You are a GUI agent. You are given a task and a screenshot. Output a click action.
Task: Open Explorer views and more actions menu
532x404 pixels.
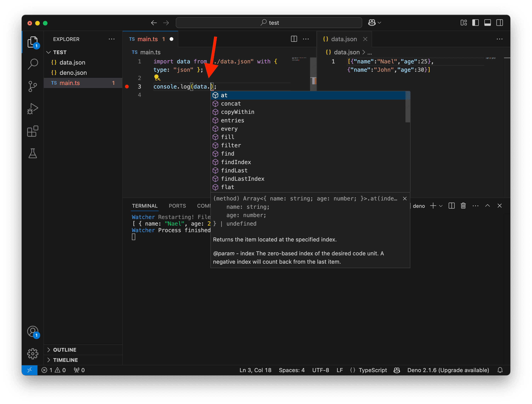coord(112,39)
